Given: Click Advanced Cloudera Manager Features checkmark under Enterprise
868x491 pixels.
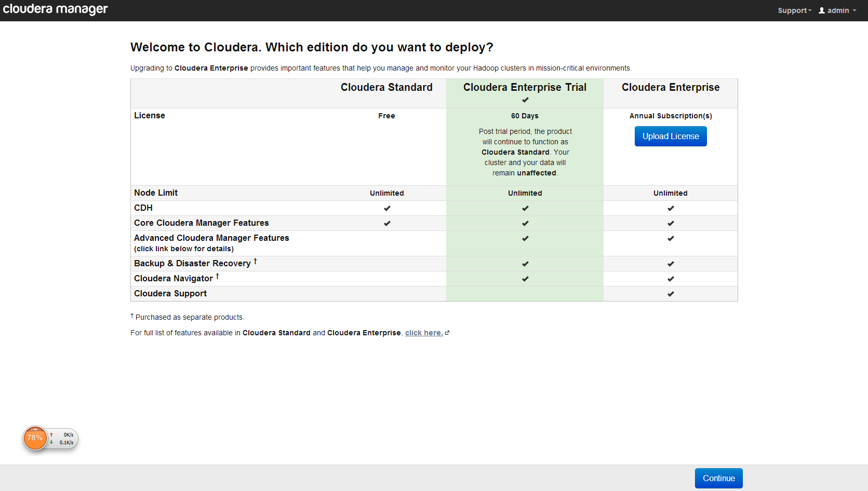Looking at the screenshot, I should coord(671,238).
